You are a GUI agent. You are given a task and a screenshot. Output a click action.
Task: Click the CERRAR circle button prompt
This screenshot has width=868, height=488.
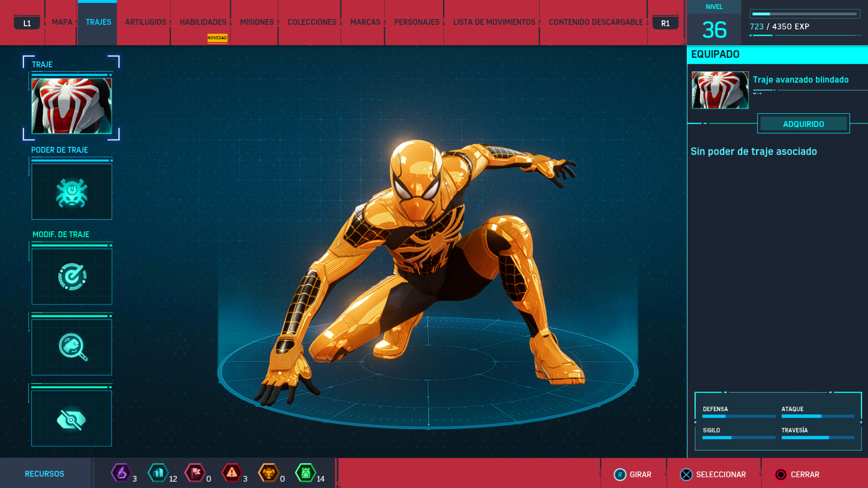(x=797, y=474)
